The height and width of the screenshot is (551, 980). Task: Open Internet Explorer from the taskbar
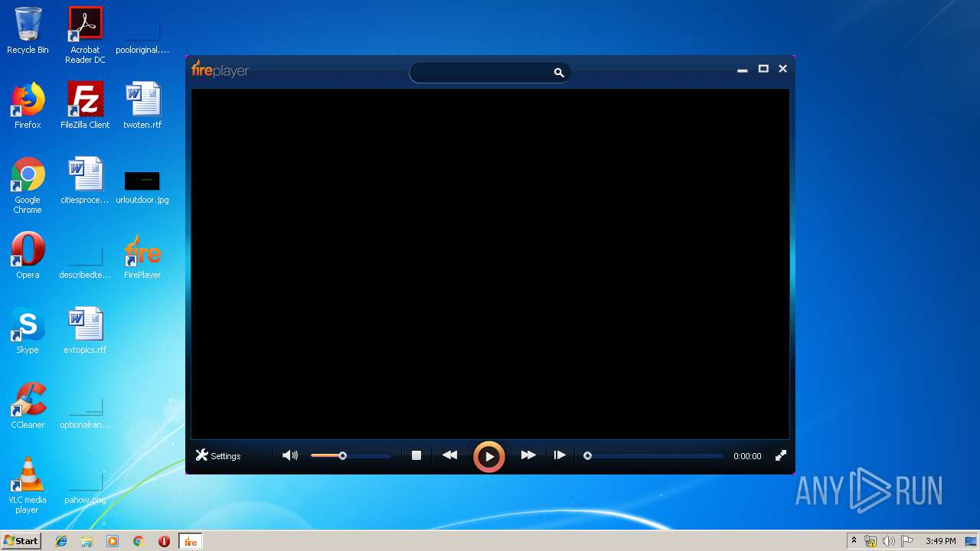pos(61,541)
